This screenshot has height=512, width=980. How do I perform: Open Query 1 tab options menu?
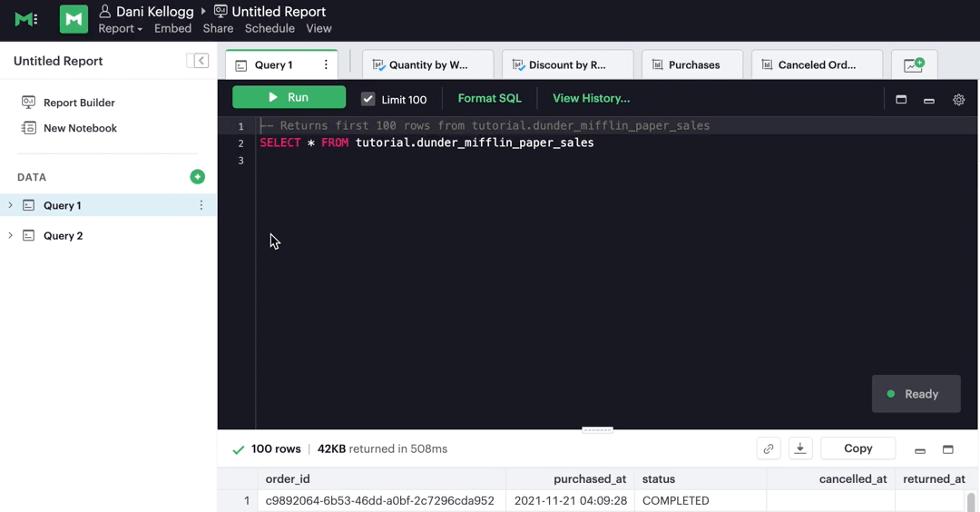[326, 65]
